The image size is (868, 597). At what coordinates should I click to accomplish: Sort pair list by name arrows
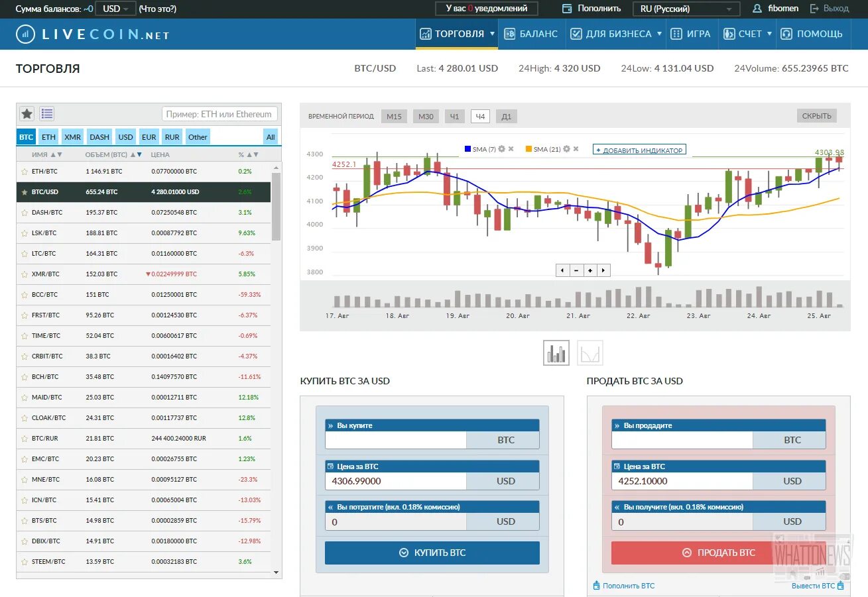56,154
